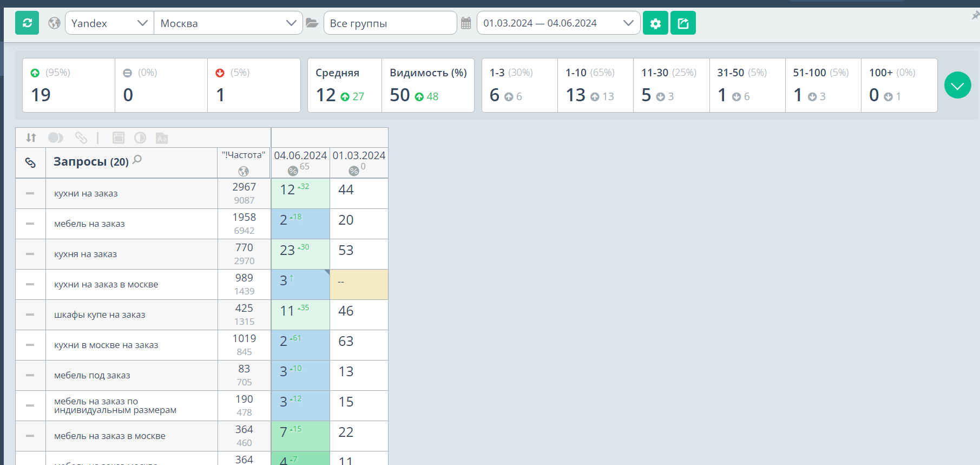Select the 1-3 (30%) positions filter
Viewport: 980px width, 465px height.
point(519,85)
